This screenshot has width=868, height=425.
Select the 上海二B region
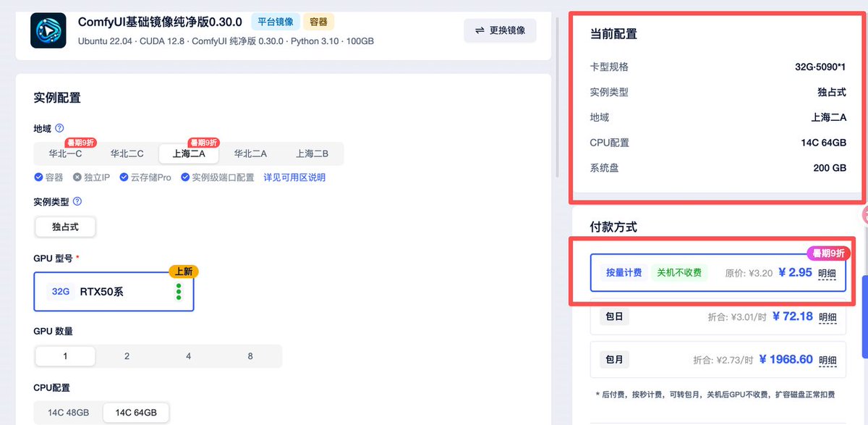pyautogui.click(x=312, y=153)
